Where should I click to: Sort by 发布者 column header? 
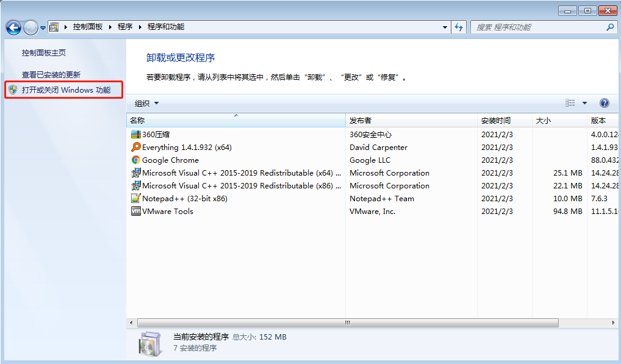(x=412, y=120)
